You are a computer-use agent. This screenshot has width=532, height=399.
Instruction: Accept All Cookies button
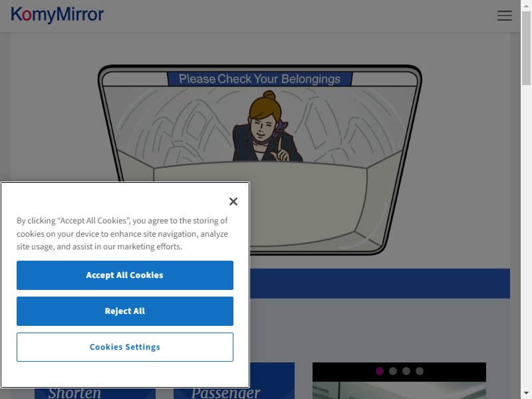coord(125,275)
